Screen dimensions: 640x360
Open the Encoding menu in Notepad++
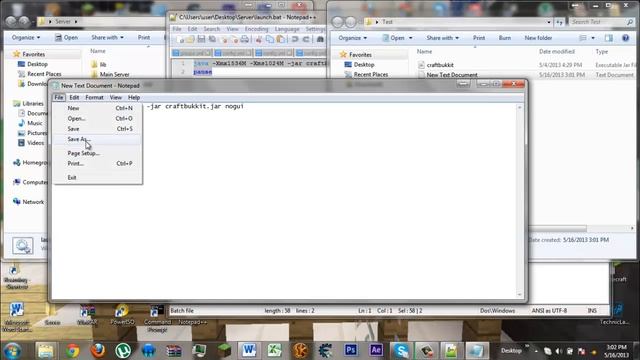(256, 29)
